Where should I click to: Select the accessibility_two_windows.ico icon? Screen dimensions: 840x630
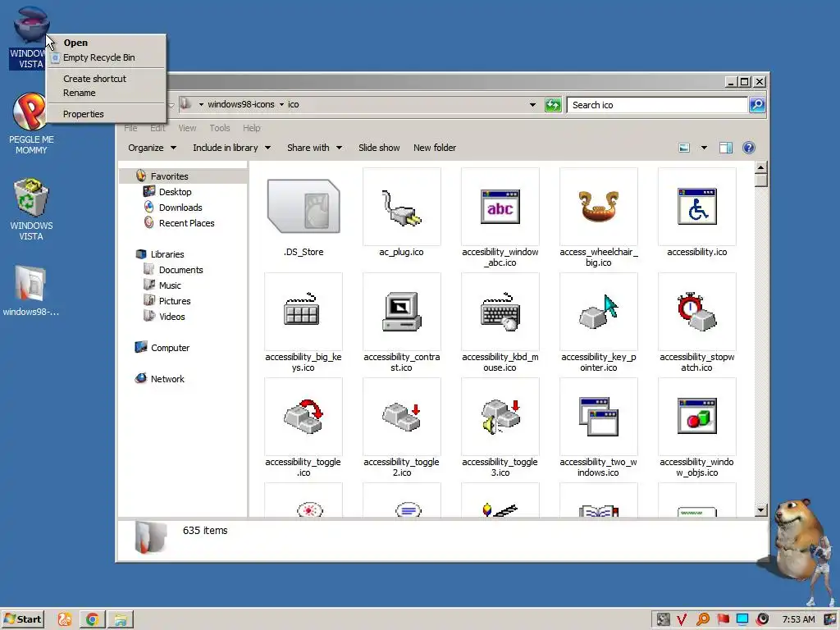598,417
